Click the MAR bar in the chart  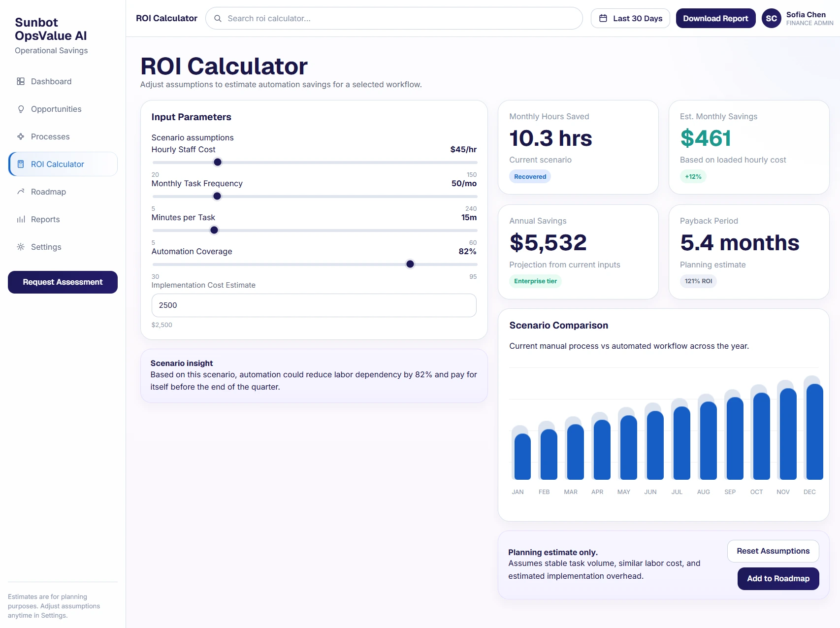pyautogui.click(x=576, y=452)
